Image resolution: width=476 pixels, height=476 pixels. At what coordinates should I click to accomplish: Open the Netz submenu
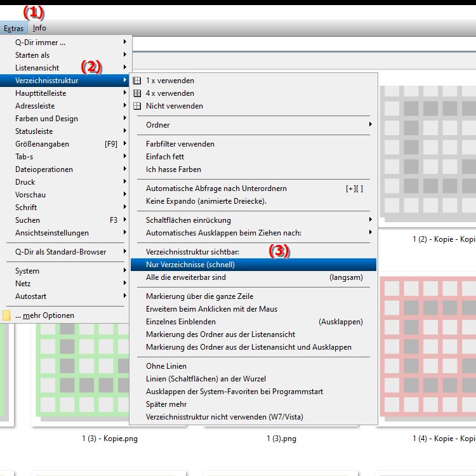click(65, 284)
